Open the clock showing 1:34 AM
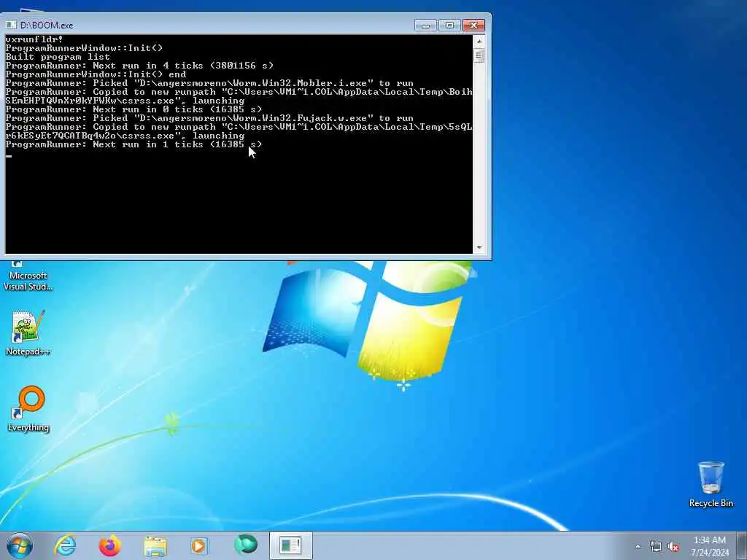The image size is (747, 560). click(710, 546)
